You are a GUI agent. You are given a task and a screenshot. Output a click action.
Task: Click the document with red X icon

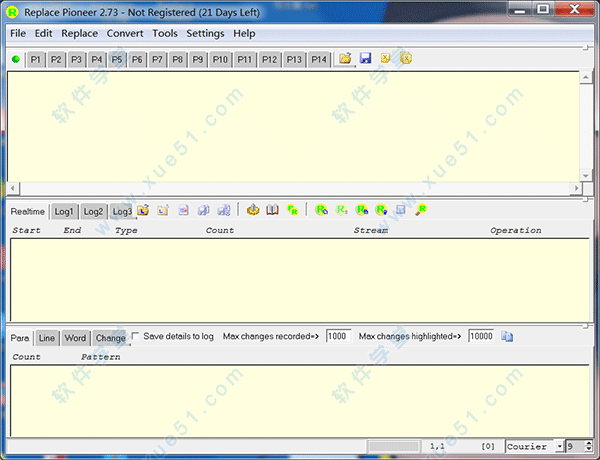tap(183, 210)
